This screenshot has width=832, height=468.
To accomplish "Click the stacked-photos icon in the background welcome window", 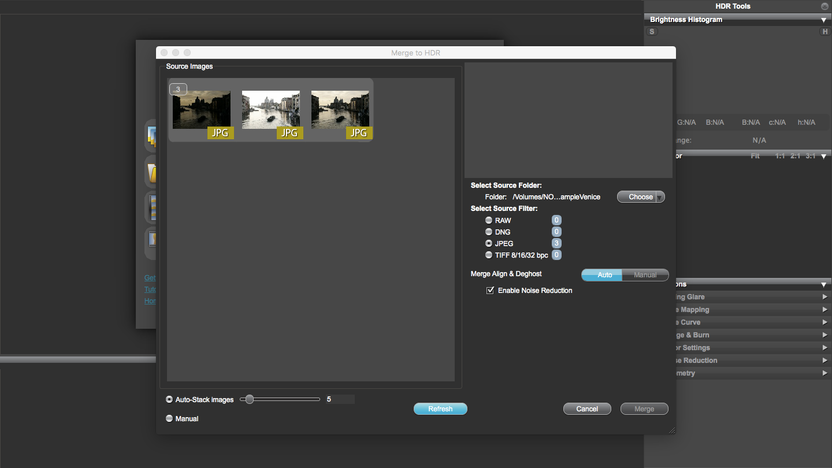I will [x=152, y=136].
